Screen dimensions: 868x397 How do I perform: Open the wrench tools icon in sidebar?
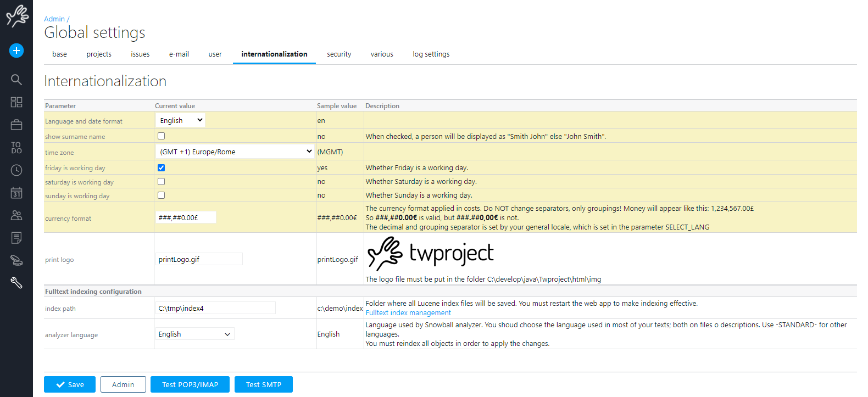click(x=16, y=283)
